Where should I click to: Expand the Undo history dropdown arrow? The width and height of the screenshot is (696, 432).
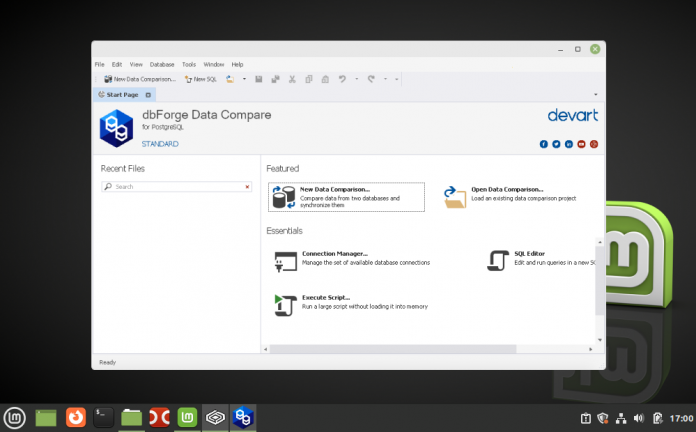tap(355, 79)
